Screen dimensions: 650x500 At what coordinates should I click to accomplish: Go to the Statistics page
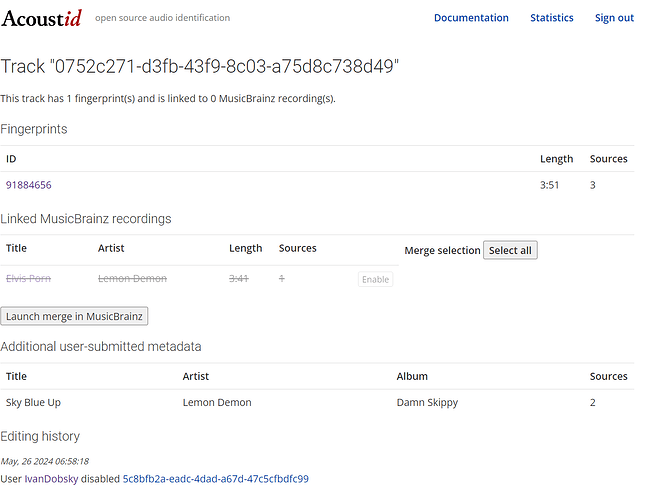pyautogui.click(x=552, y=18)
